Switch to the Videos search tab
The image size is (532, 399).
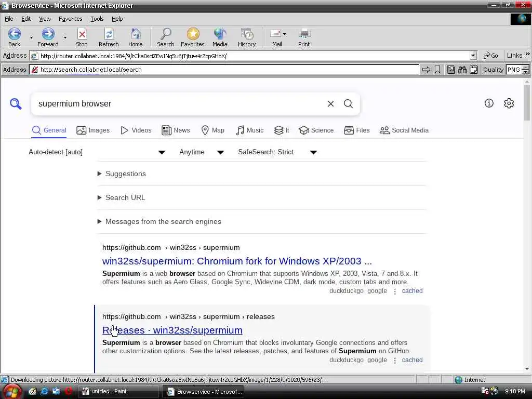136,130
